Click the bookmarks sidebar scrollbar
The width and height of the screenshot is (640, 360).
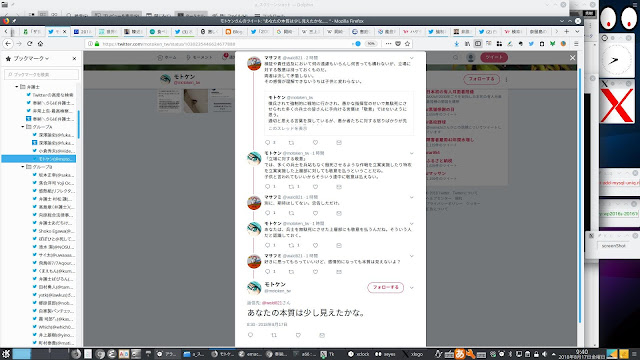coord(78,124)
